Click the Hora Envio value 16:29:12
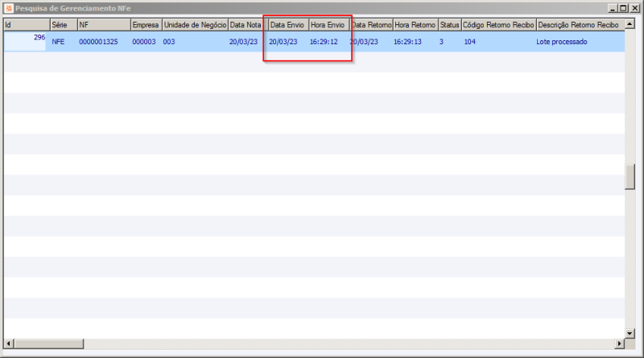This screenshot has width=644, height=358. [324, 42]
